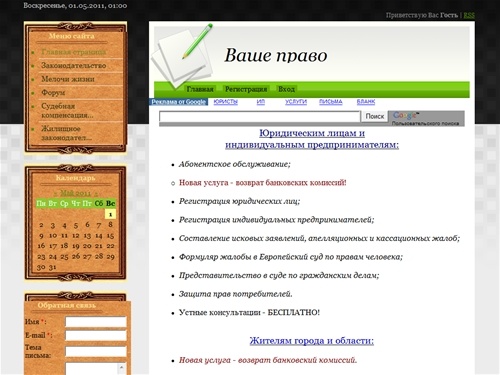Image resolution: width=500 pixels, height=375 pixels.
Task: Click the Главная tab in green bar
Action: (x=200, y=89)
